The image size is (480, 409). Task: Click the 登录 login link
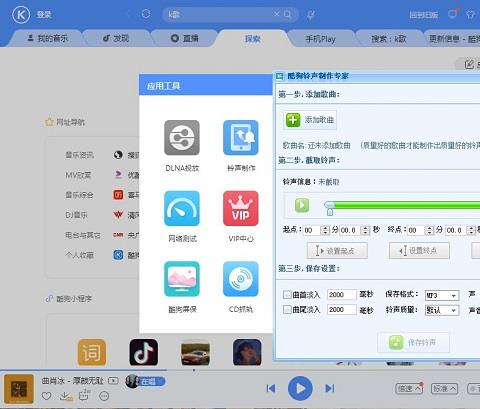tap(44, 15)
